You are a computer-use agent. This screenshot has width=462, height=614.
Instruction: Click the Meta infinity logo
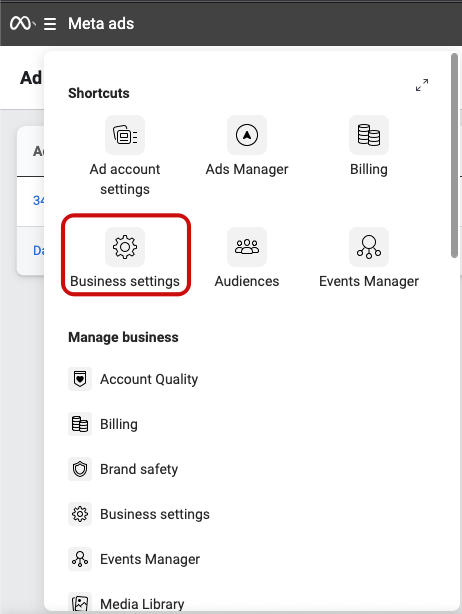[20, 23]
